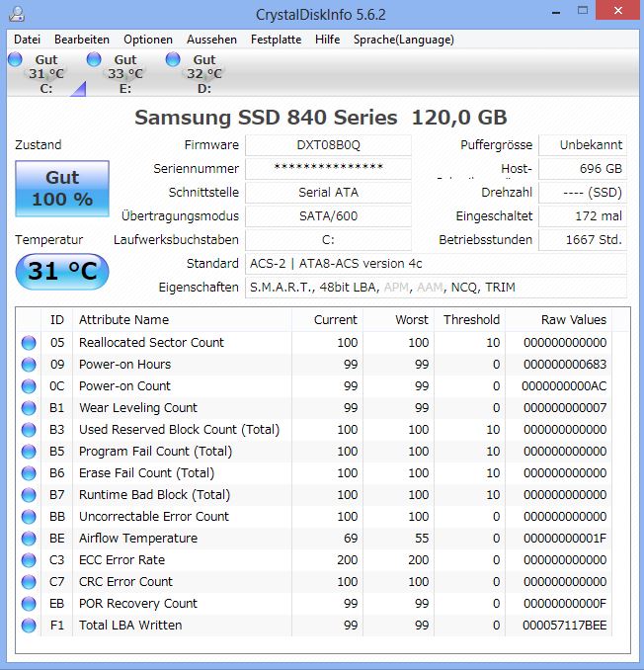Click the Übertragungsmodus field SATA/600
The image size is (644, 670).
(328, 216)
